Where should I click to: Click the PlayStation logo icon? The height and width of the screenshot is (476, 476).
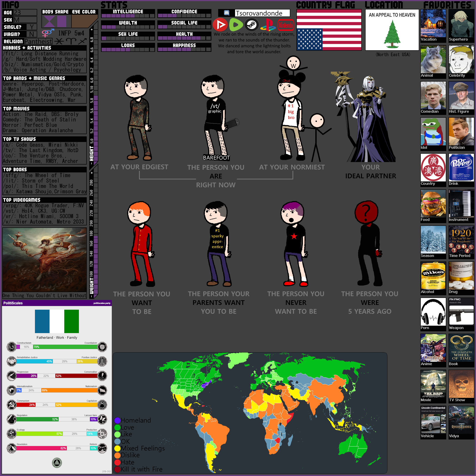coord(268,25)
